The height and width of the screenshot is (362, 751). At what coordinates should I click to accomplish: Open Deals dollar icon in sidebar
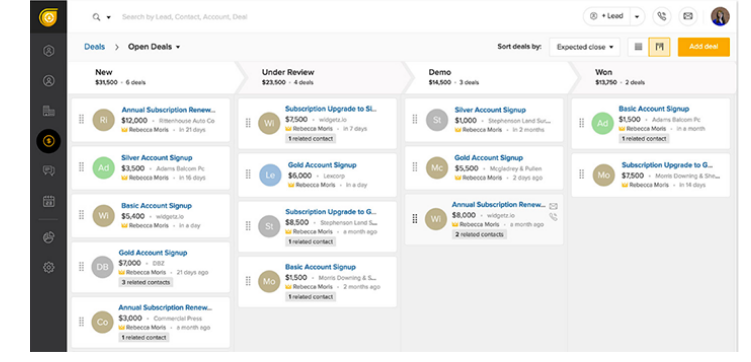pyautogui.click(x=48, y=141)
